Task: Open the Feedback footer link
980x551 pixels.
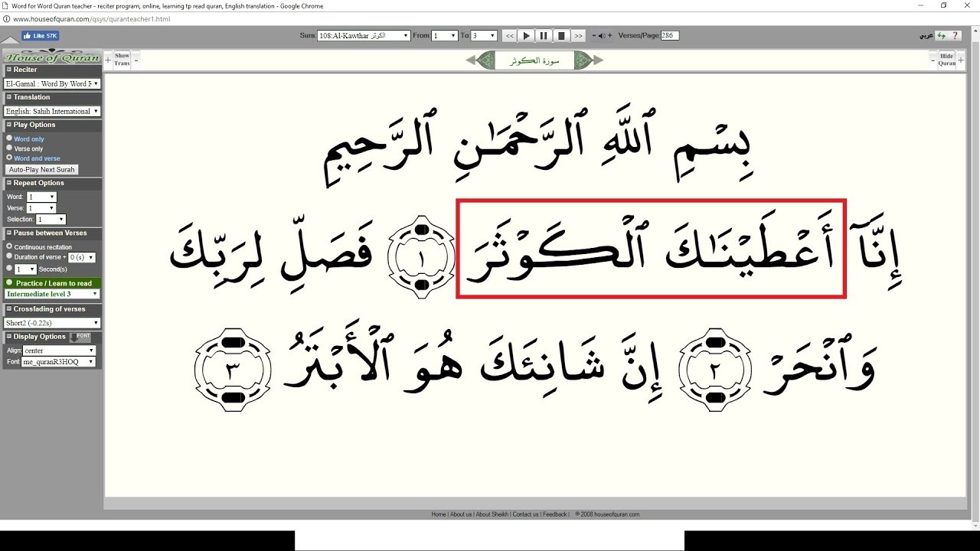Action: tap(555, 514)
